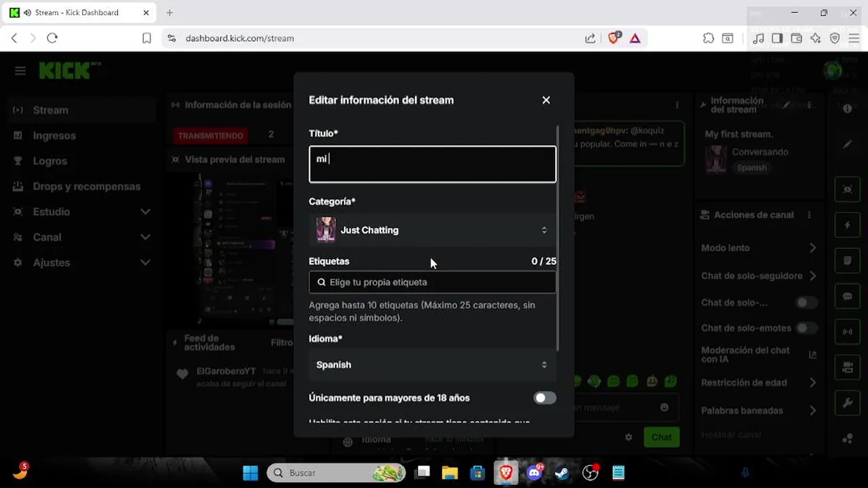The image size is (868, 488).
Task: Open the Idioma dropdown showing Spanish
Action: pos(432,365)
